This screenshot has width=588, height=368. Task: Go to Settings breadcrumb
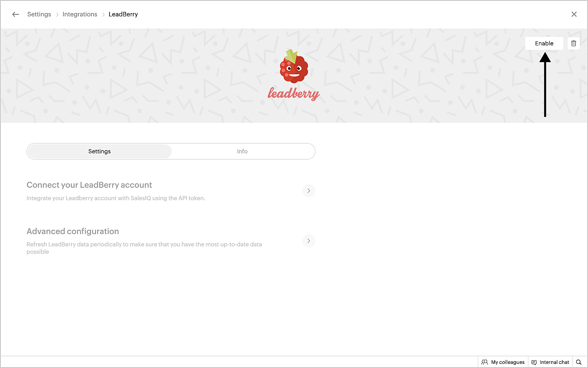point(39,14)
